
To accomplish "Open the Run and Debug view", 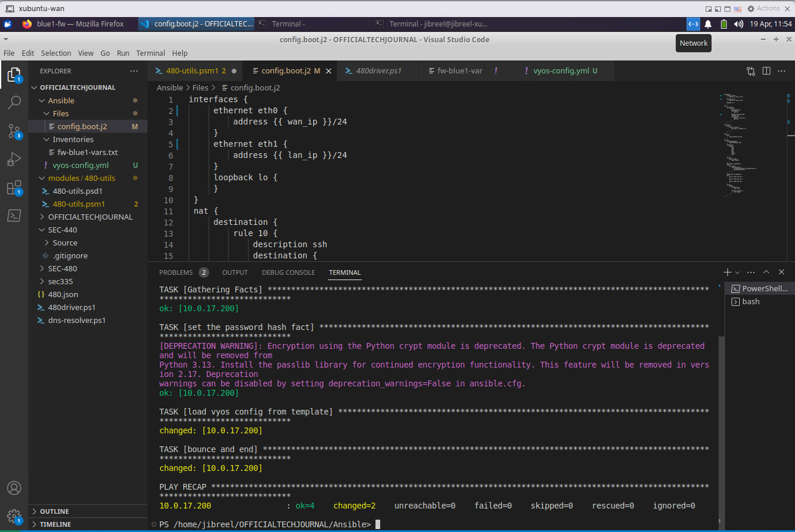I will (14, 159).
